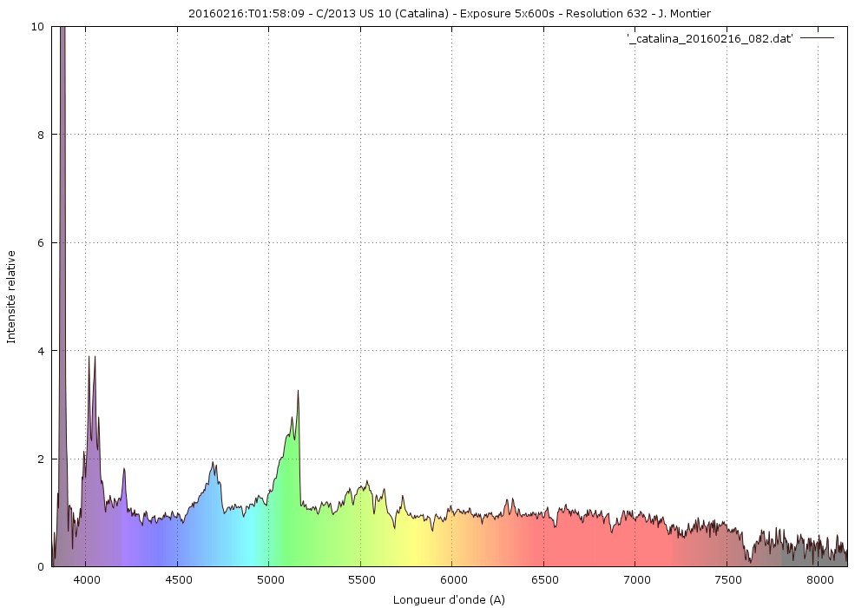
Task: Click the 8000 x-axis tick label
Action: point(819,579)
